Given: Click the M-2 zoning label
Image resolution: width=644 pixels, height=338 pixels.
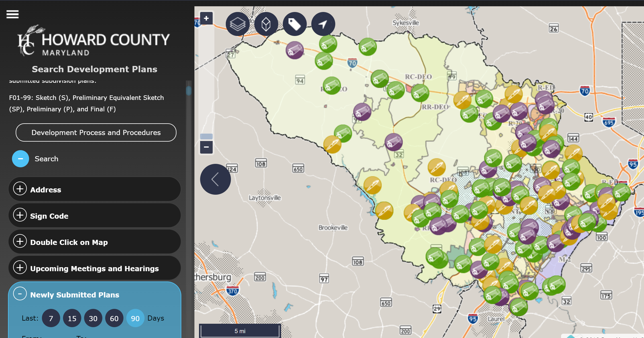Looking at the screenshot, I should coord(564,259).
